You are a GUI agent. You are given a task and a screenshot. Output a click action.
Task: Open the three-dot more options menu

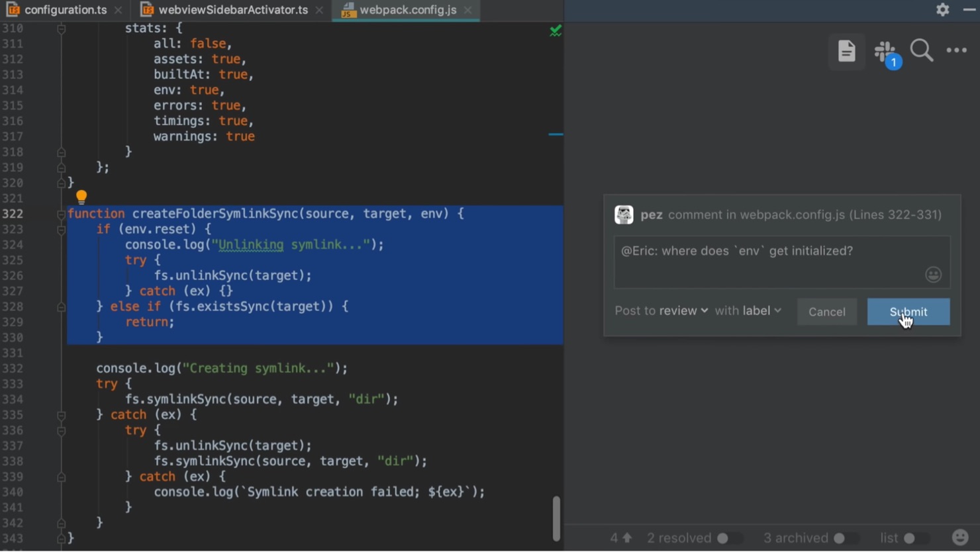(x=957, y=50)
